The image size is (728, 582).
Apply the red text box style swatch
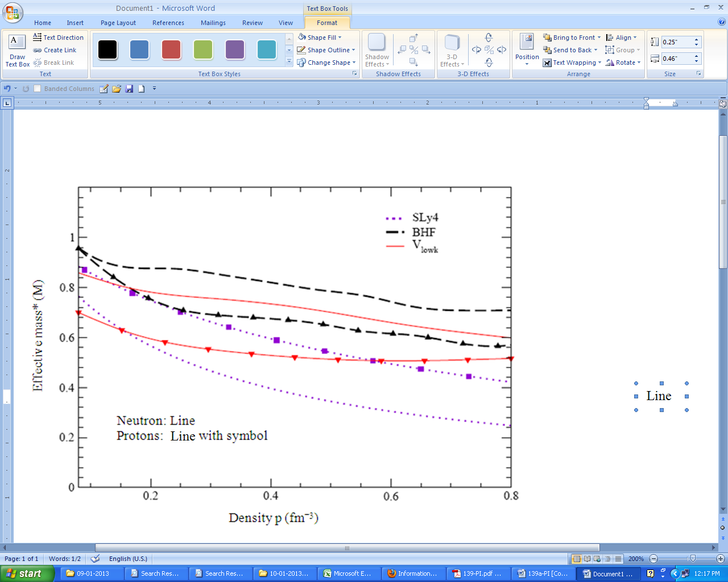[171, 50]
